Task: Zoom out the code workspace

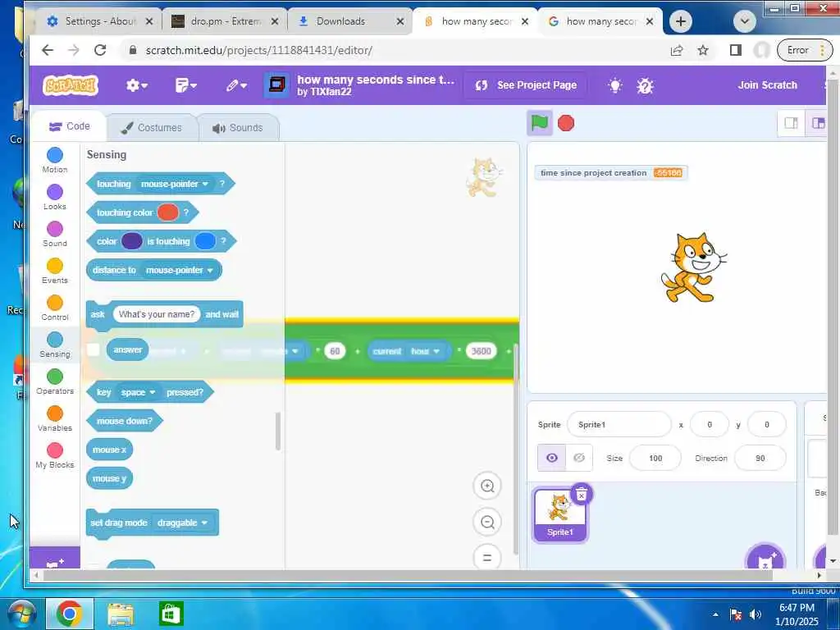Action: [487, 522]
